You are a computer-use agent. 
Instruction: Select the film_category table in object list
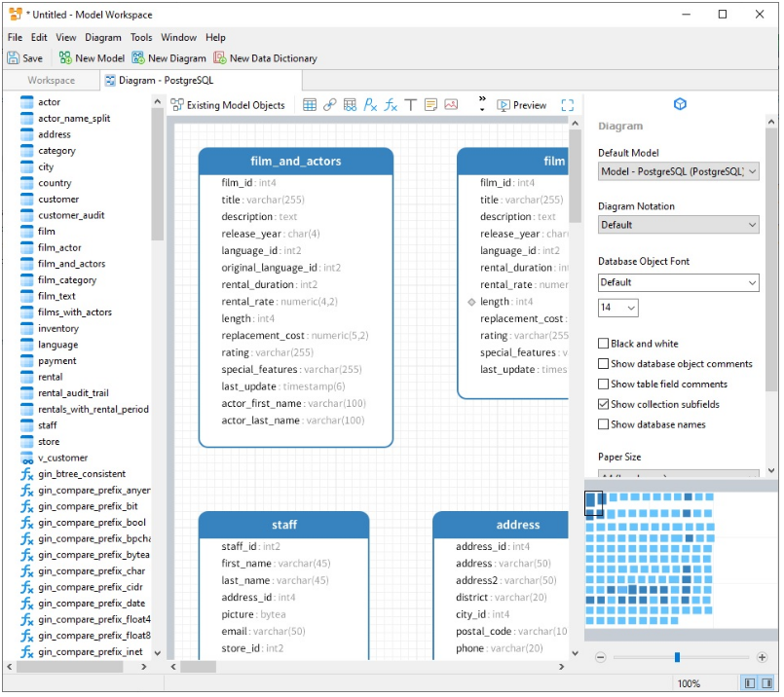pos(66,280)
